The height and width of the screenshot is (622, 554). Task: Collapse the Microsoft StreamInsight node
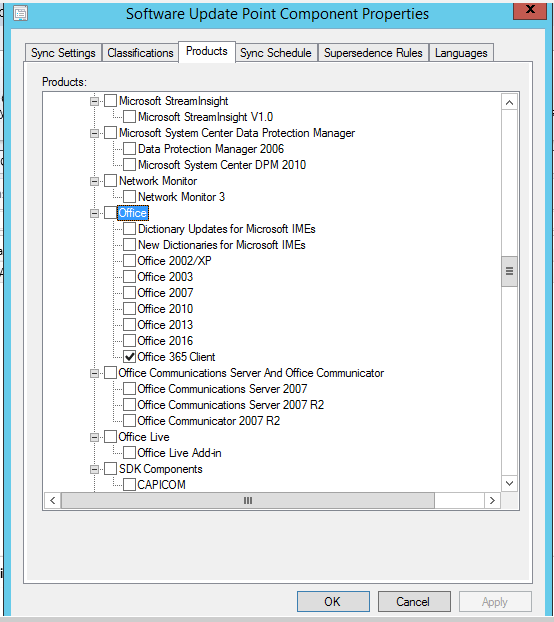point(94,101)
